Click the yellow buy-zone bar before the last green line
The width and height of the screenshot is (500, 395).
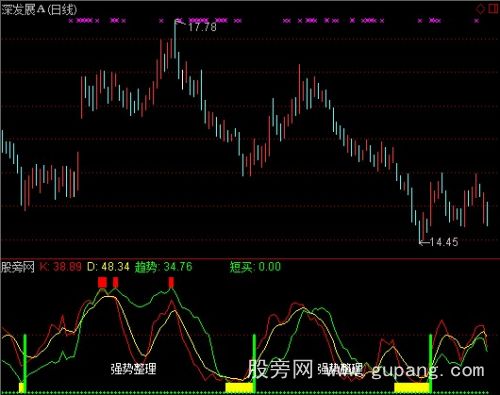pyautogui.click(x=411, y=387)
